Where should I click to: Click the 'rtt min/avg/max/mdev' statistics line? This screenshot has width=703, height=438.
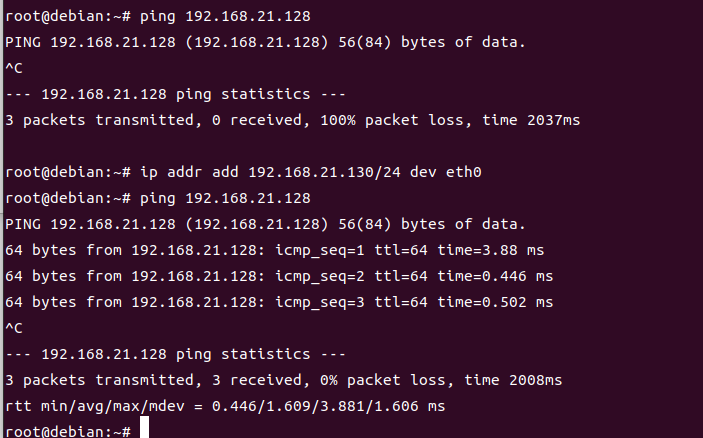[225, 406]
